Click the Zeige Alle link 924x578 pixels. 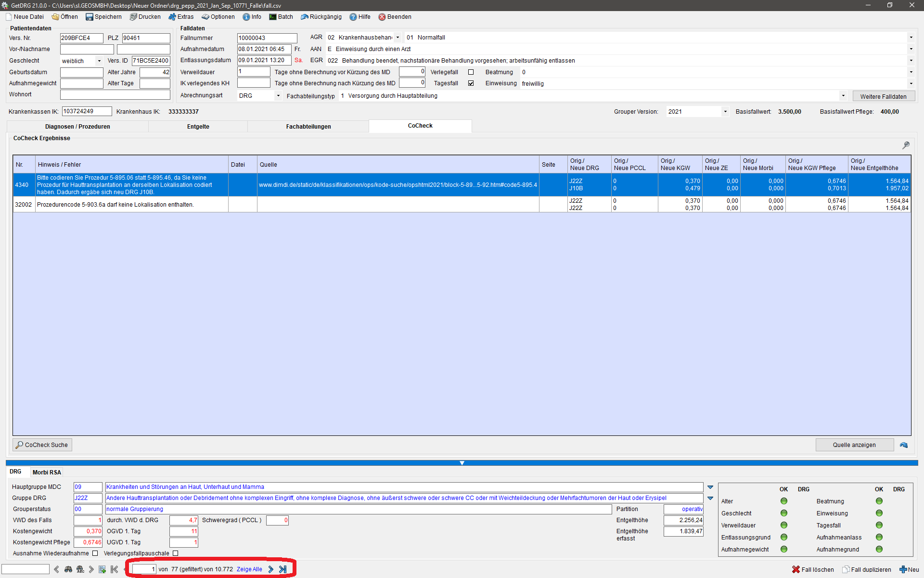coord(249,569)
